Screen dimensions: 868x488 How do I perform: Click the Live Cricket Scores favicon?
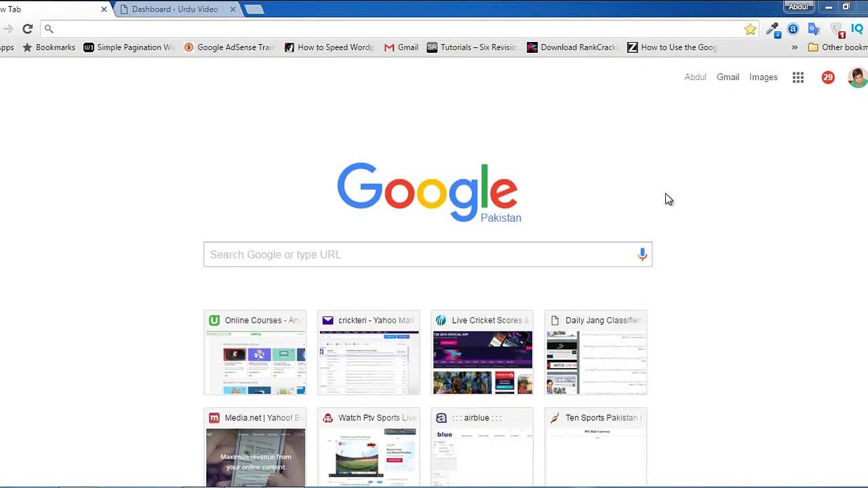[441, 321]
